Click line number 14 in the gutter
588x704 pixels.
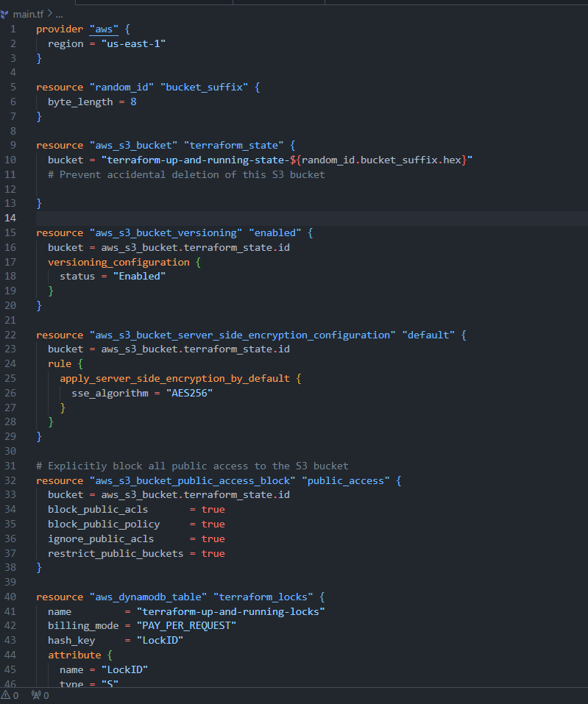10,218
